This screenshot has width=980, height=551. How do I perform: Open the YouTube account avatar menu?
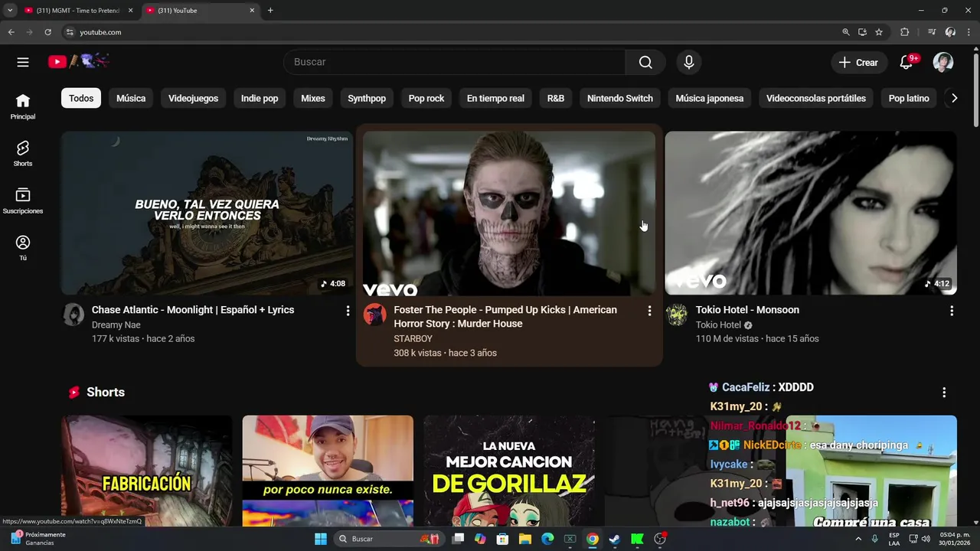[x=943, y=63]
